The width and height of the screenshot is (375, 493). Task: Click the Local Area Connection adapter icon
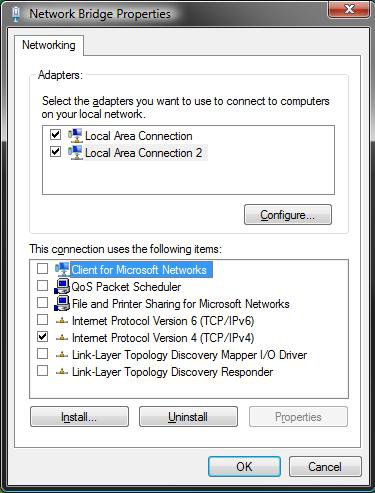pos(75,136)
